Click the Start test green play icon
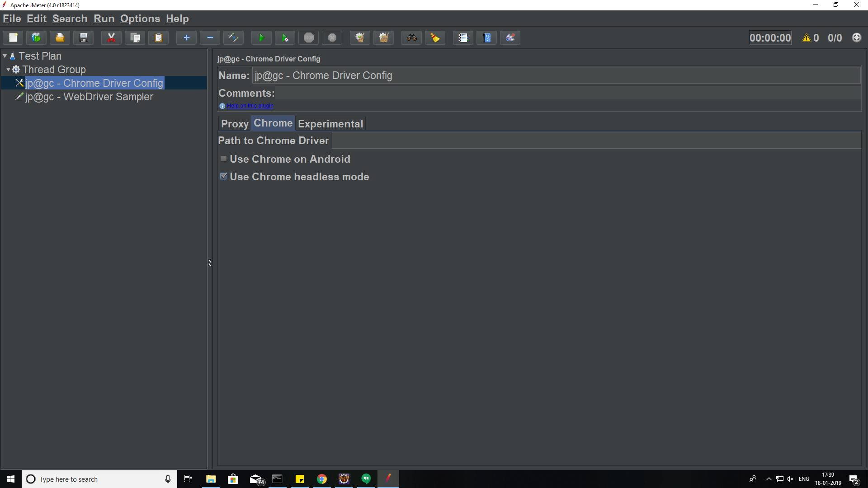Screen dimensions: 868x488 pyautogui.click(x=261, y=38)
